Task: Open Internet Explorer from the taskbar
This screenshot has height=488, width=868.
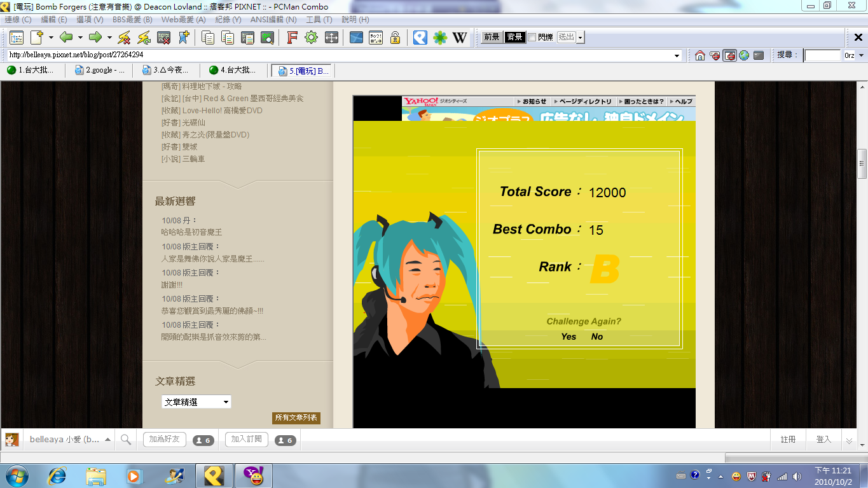Action: click(x=57, y=475)
